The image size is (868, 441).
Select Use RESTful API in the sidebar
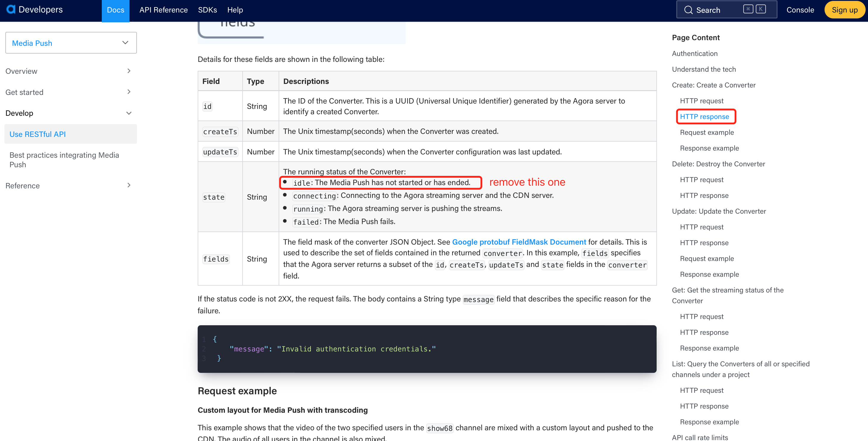click(x=38, y=134)
